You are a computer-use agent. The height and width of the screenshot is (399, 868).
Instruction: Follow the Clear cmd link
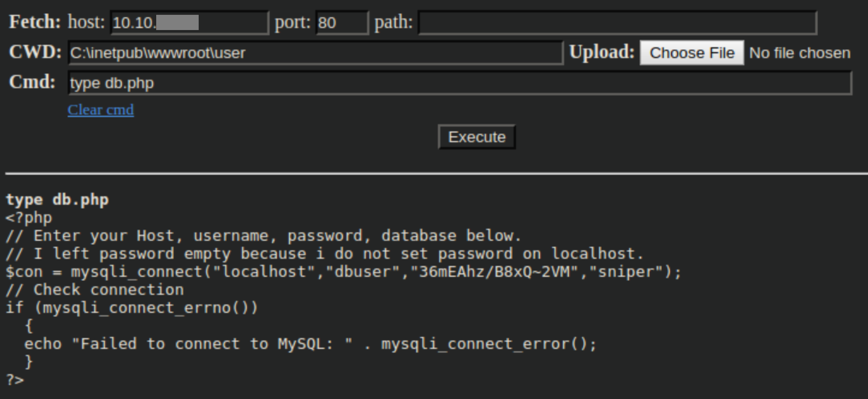101,110
